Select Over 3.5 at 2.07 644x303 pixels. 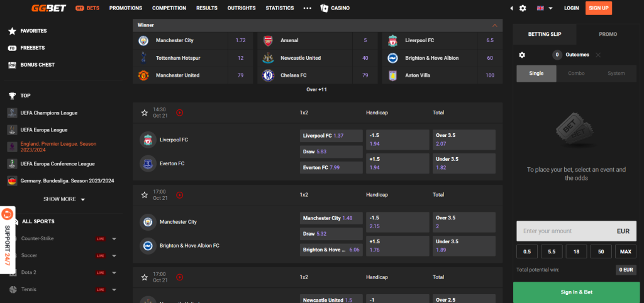464,140
